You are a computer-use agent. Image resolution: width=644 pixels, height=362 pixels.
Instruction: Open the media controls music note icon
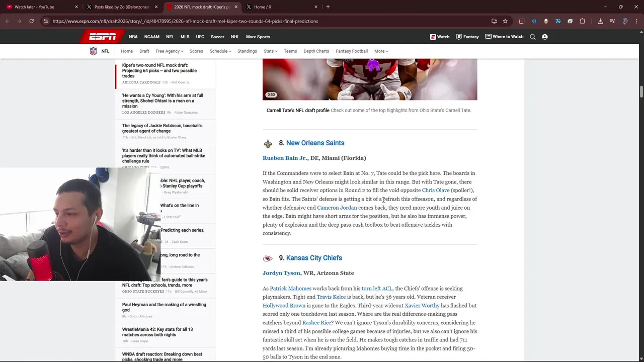pyautogui.click(x=612, y=21)
